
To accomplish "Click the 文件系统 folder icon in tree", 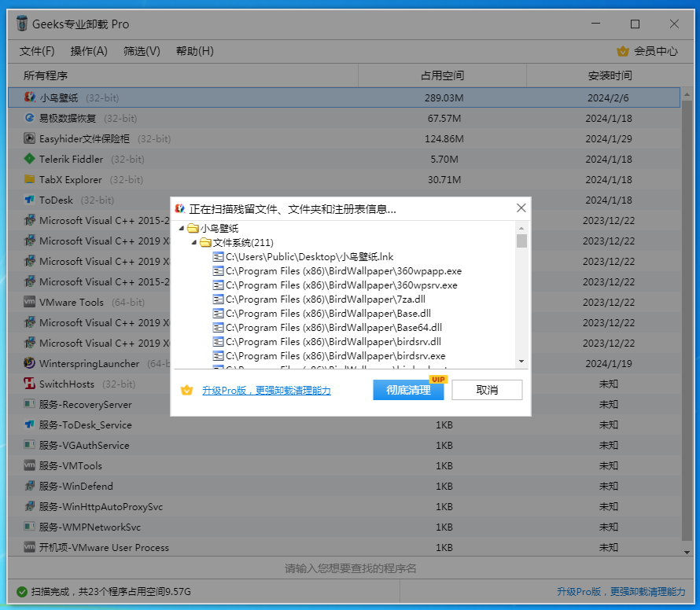I will click(206, 242).
